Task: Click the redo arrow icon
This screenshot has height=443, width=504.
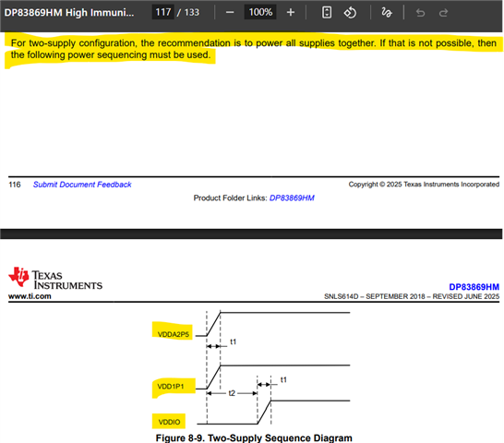Action: tap(444, 13)
